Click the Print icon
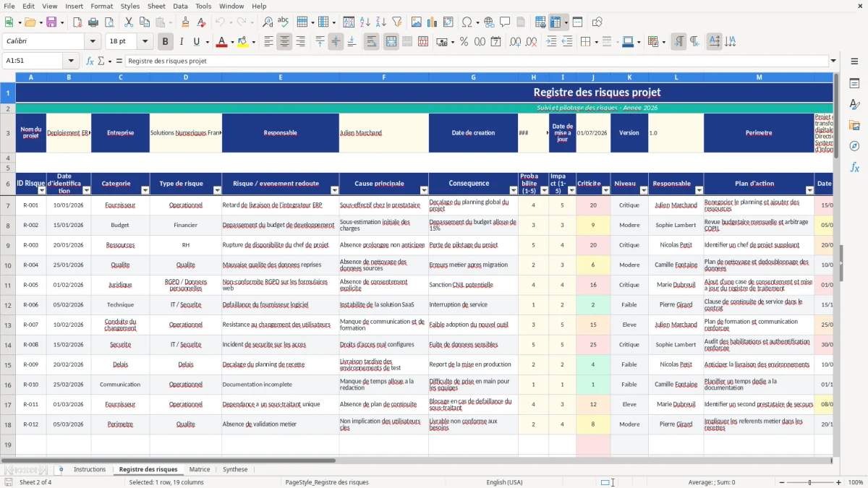Screen dimensions: 868x488 [x=93, y=22]
